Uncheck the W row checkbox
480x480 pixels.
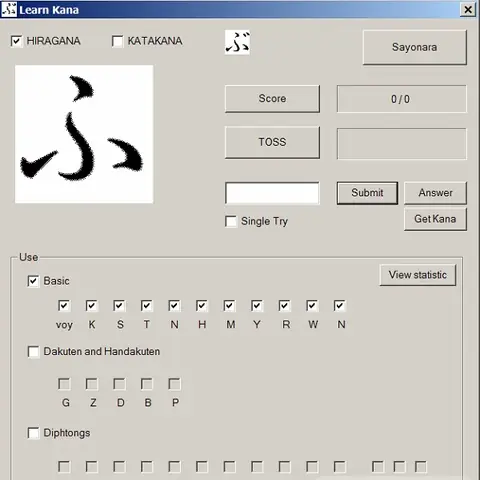[312, 306]
